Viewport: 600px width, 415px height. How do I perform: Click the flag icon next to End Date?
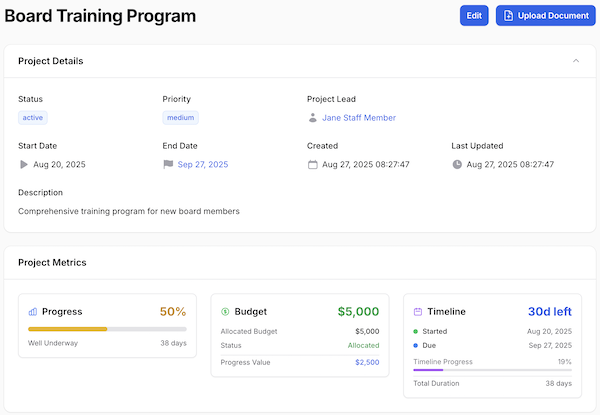[168, 164]
